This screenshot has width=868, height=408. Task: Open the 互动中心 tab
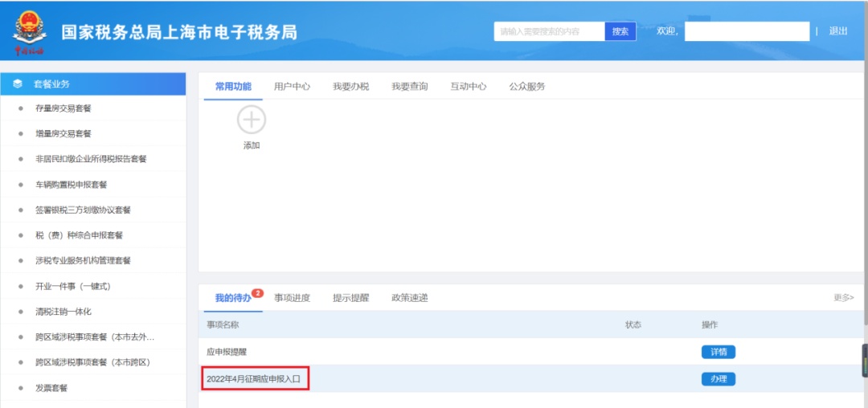[469, 87]
